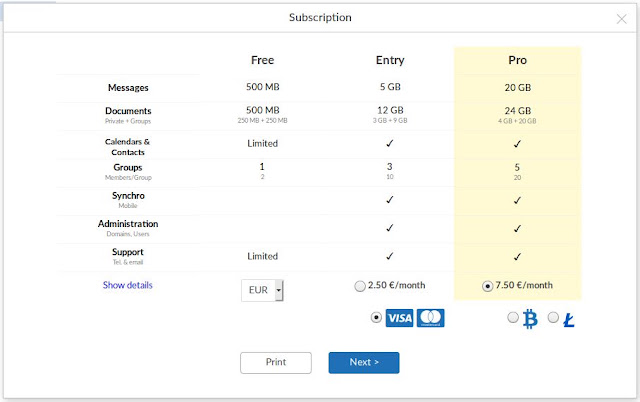Click the Pro column header
The image size is (640, 402).
click(x=518, y=60)
